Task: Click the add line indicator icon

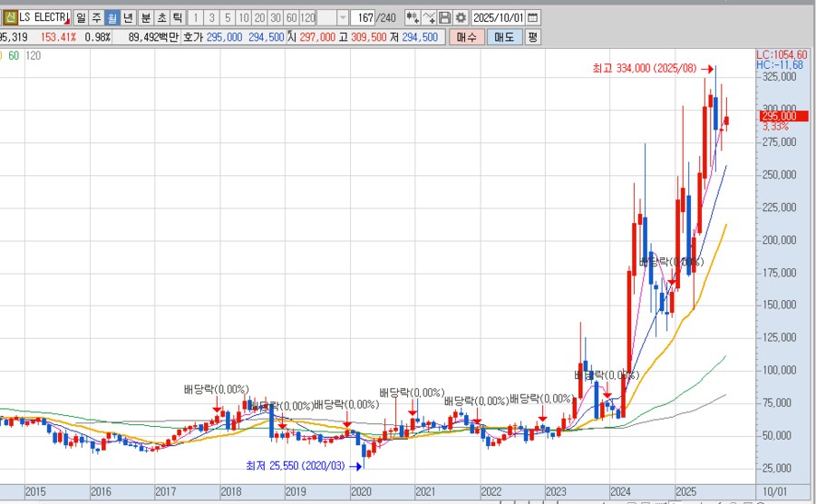Action: pos(429,17)
